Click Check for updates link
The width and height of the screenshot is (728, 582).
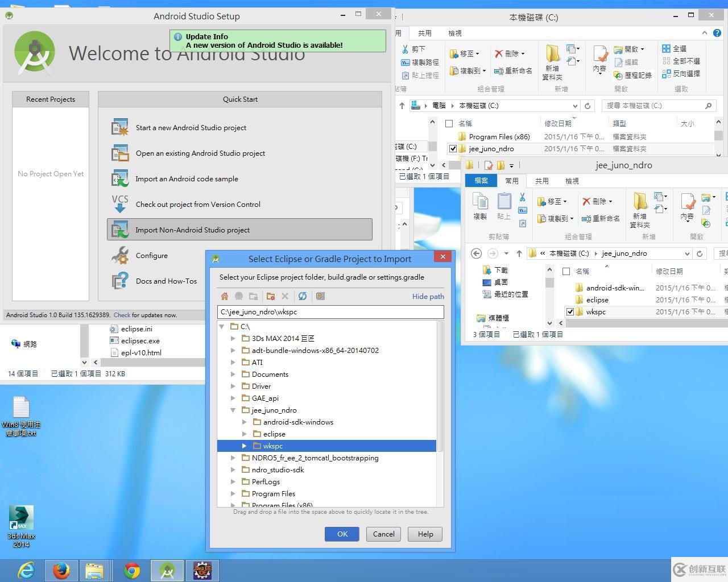click(x=122, y=315)
